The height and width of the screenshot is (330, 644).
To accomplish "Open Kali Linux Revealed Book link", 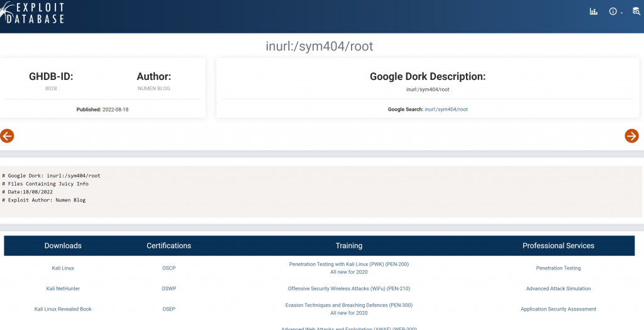I will [x=63, y=309].
